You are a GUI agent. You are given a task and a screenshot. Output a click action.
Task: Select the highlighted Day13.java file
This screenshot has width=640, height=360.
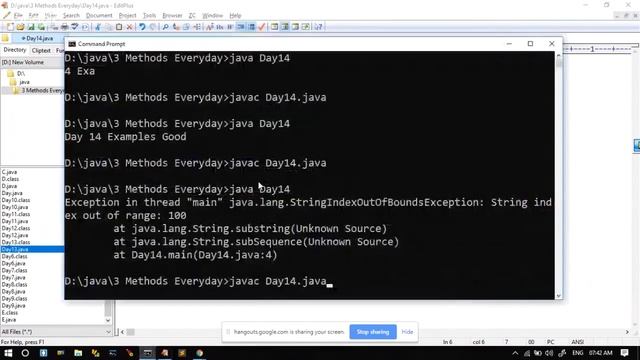click(x=32, y=249)
